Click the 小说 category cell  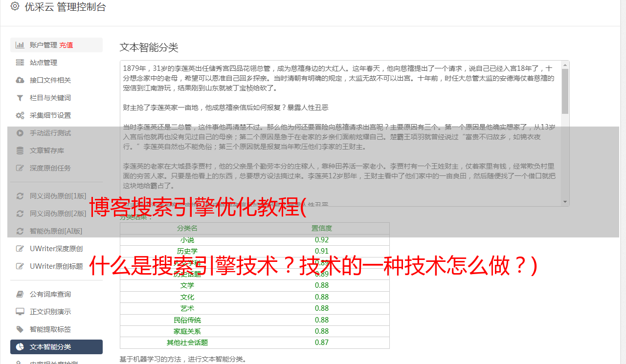pos(187,240)
